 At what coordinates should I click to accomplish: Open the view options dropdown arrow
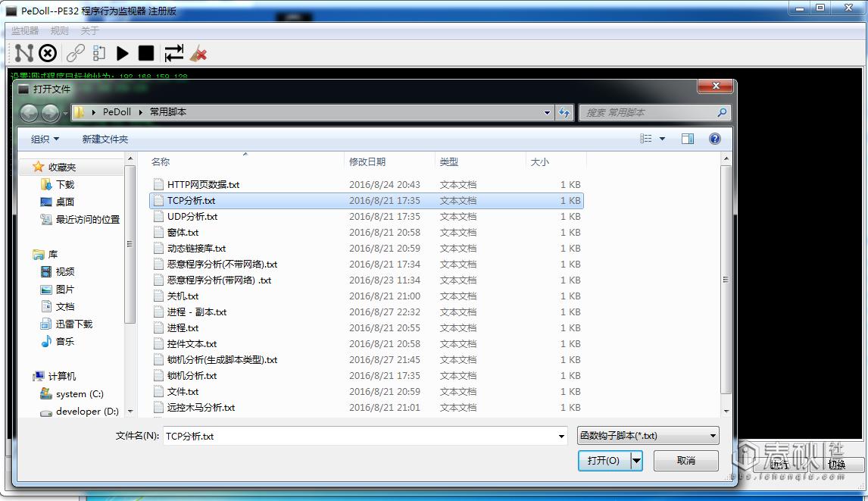662,139
